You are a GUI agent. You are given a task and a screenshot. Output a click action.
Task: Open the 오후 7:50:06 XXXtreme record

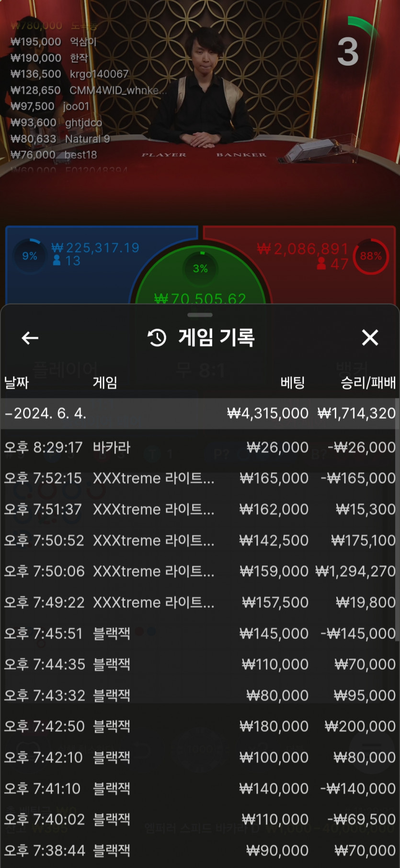click(200, 571)
